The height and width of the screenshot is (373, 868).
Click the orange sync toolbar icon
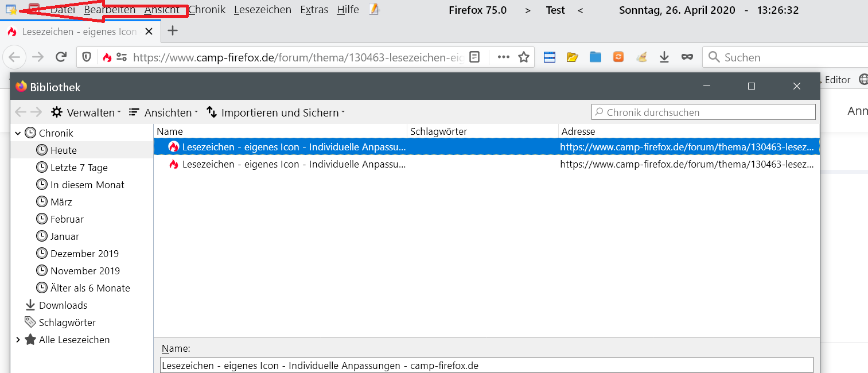pos(618,57)
